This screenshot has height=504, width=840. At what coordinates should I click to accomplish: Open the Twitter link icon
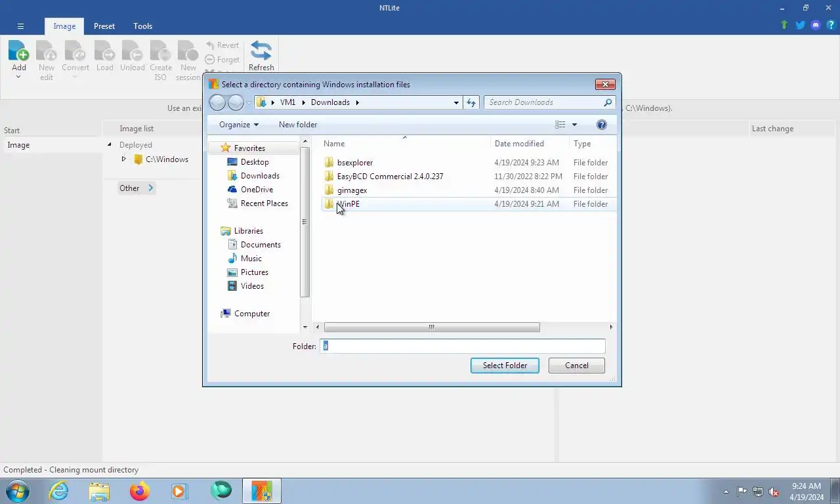[x=800, y=25]
